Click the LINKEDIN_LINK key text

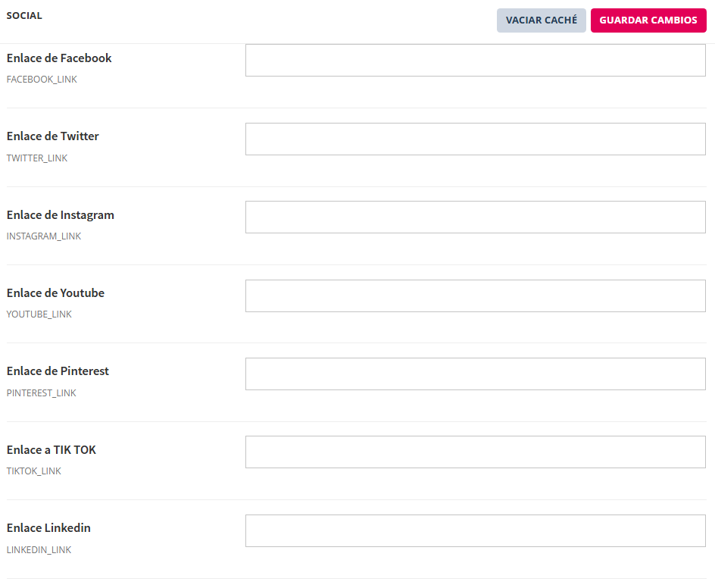(39, 550)
